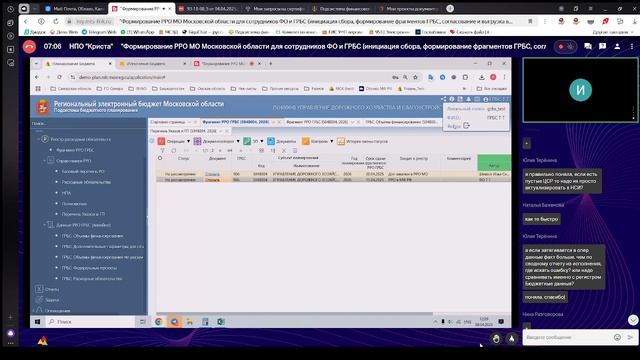
Task: Open the user profile icon in app header
Action: tap(485, 99)
